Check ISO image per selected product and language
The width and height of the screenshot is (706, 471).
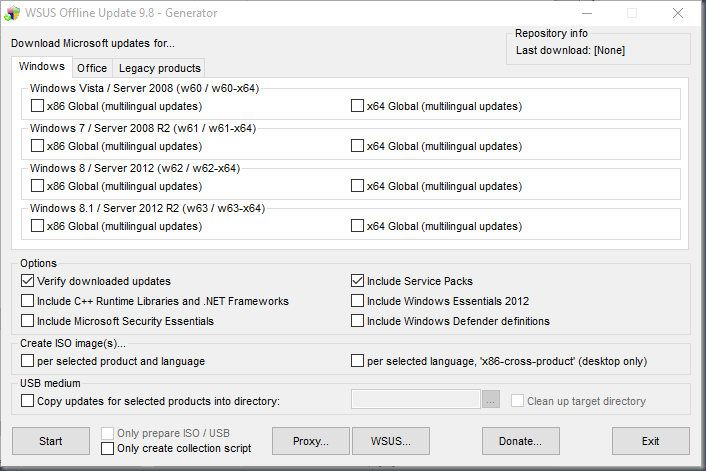pos(27,361)
